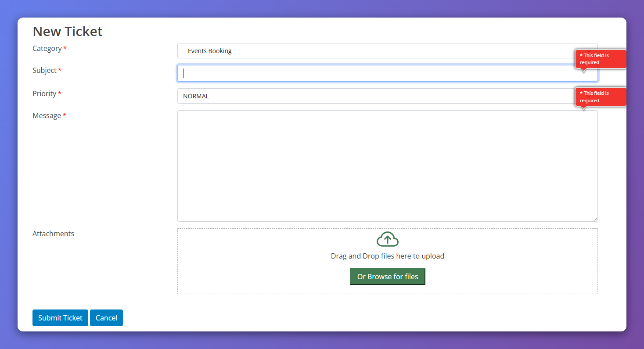The image size is (644, 349).
Task: Dismiss the Subject field's required error tooltip
Action: (600, 59)
